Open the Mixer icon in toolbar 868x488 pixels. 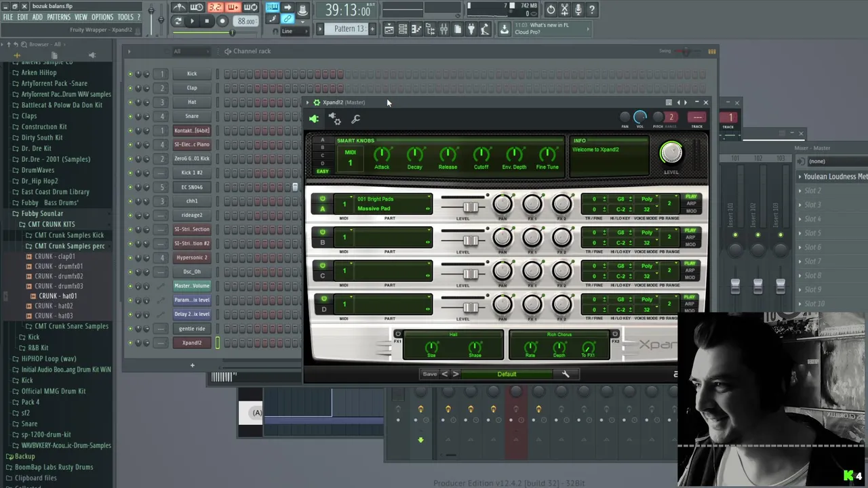[443, 29]
